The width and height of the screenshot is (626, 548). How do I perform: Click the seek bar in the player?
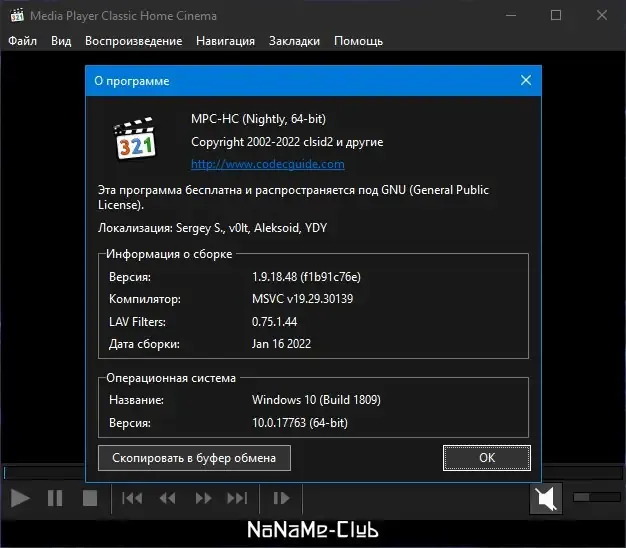coord(44,473)
